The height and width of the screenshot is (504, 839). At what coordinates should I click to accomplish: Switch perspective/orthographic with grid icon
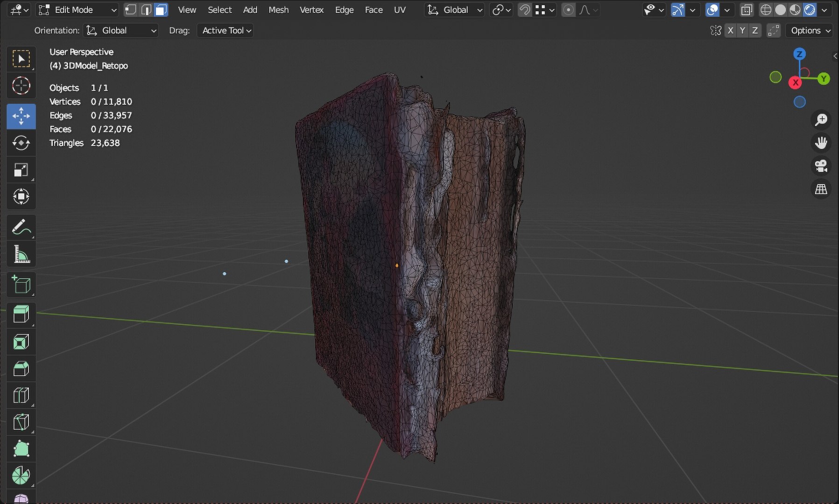[x=821, y=189]
